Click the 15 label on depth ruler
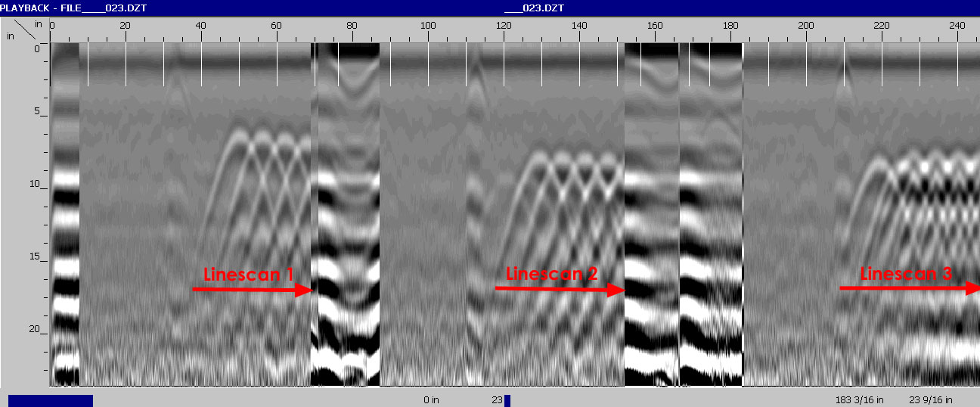 pos(34,257)
